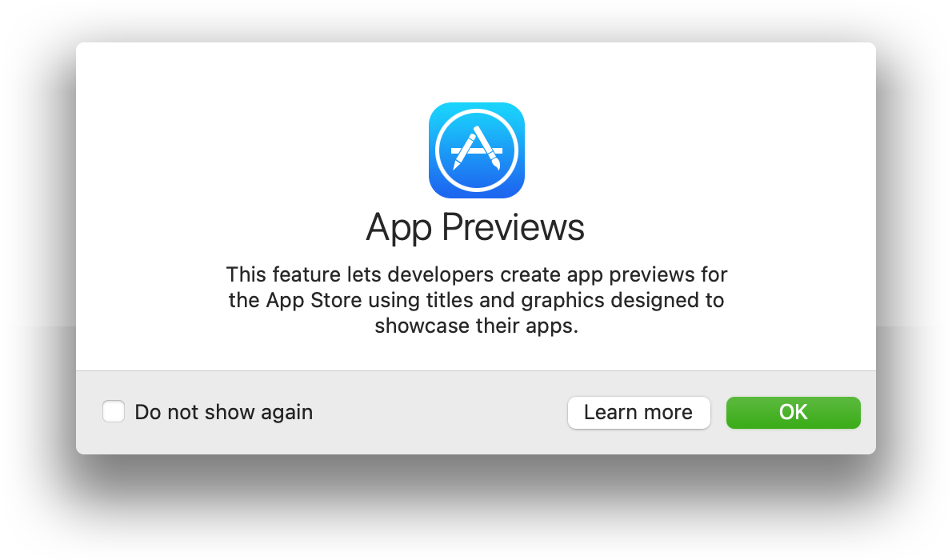
Task: Click the white A-shaped pencil logo
Action: click(x=477, y=149)
